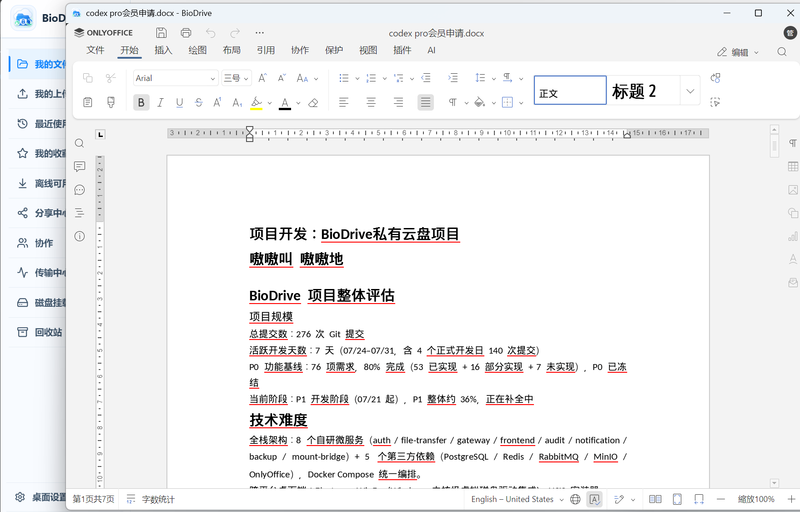This screenshot has height=512, width=800.
Task: Change language English – United States
Action: tap(517, 499)
